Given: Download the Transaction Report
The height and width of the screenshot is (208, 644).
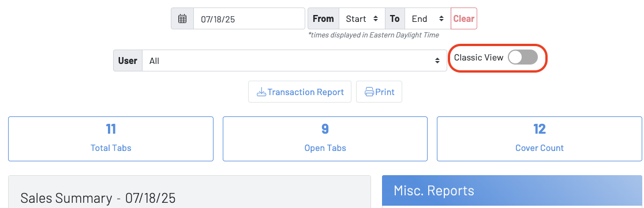Looking at the screenshot, I should [x=300, y=92].
